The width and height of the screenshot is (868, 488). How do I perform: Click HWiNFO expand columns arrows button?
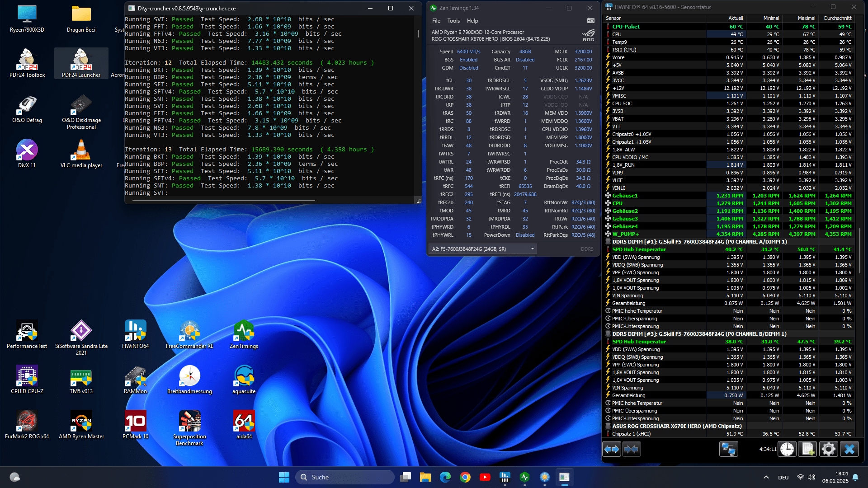pos(612,449)
